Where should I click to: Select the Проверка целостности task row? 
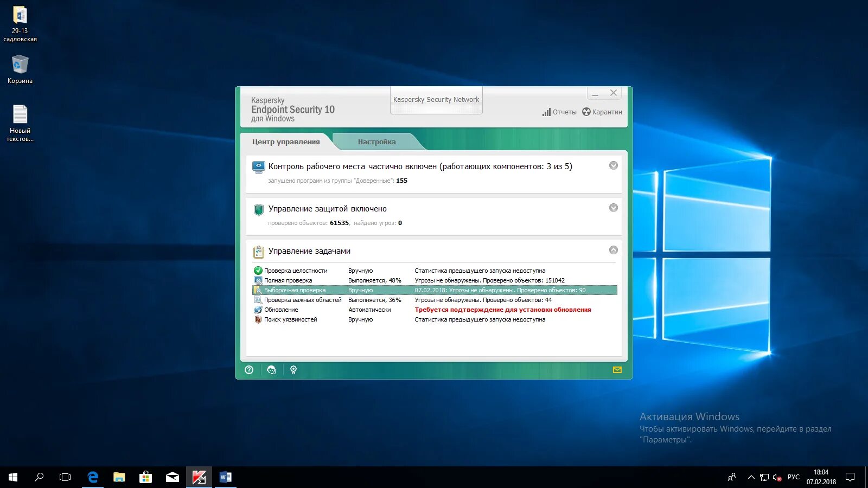pos(435,271)
